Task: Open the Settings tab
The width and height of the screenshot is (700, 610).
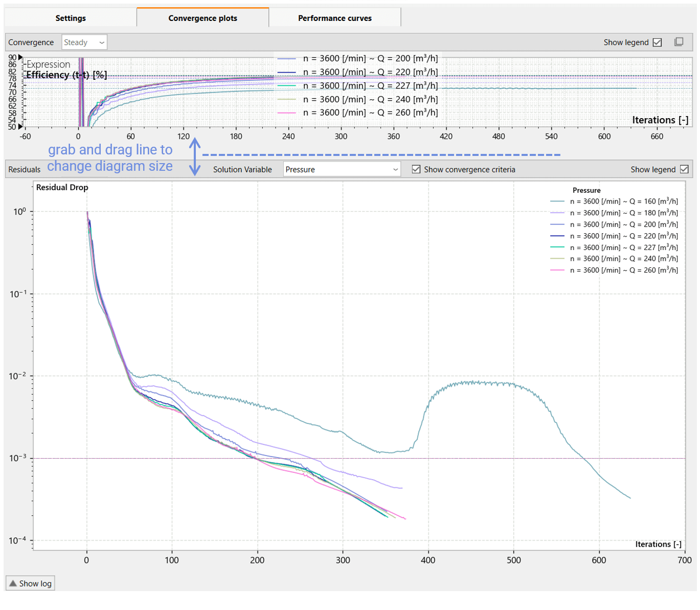Action: coord(71,18)
